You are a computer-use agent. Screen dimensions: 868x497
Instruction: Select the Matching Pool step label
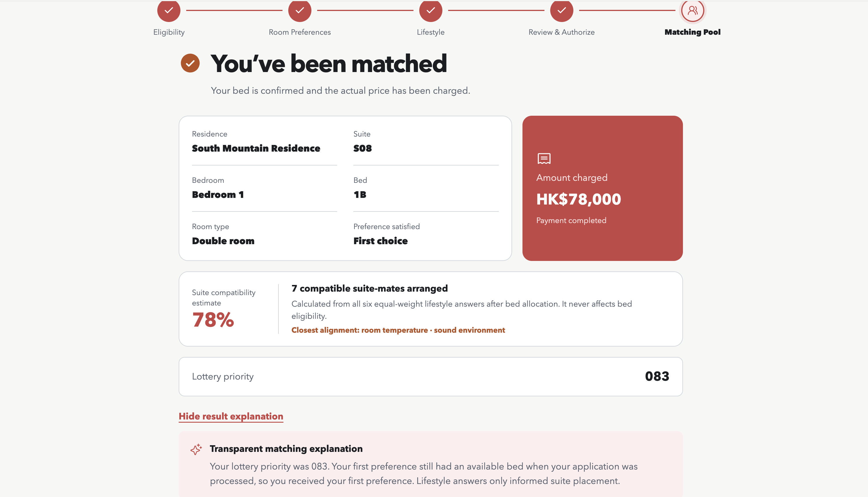click(x=693, y=32)
